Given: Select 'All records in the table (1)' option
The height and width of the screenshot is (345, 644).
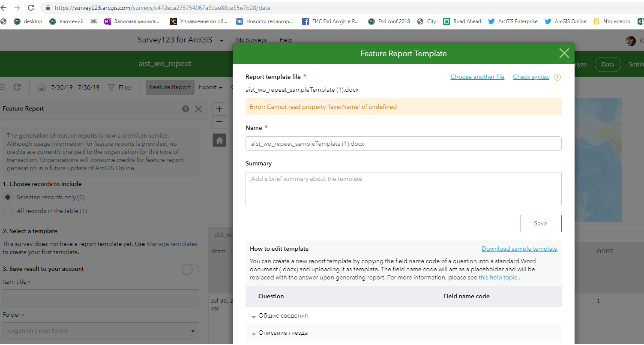Looking at the screenshot, I should pos(8,211).
